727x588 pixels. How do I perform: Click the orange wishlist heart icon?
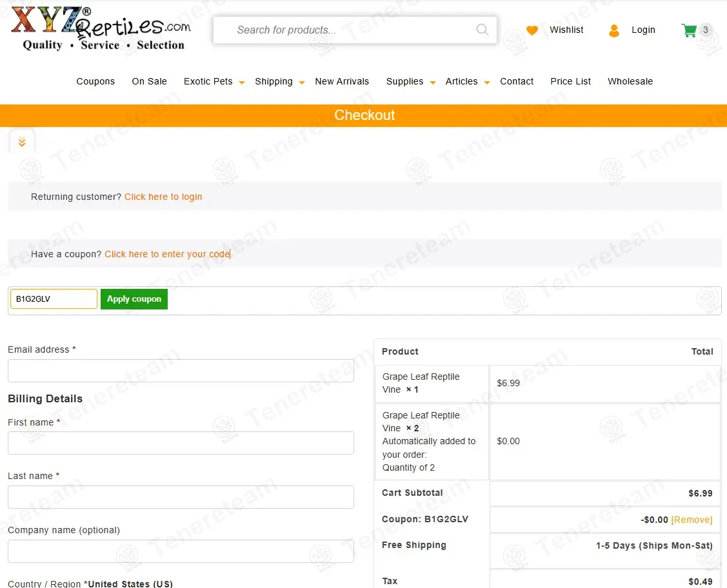(x=532, y=30)
